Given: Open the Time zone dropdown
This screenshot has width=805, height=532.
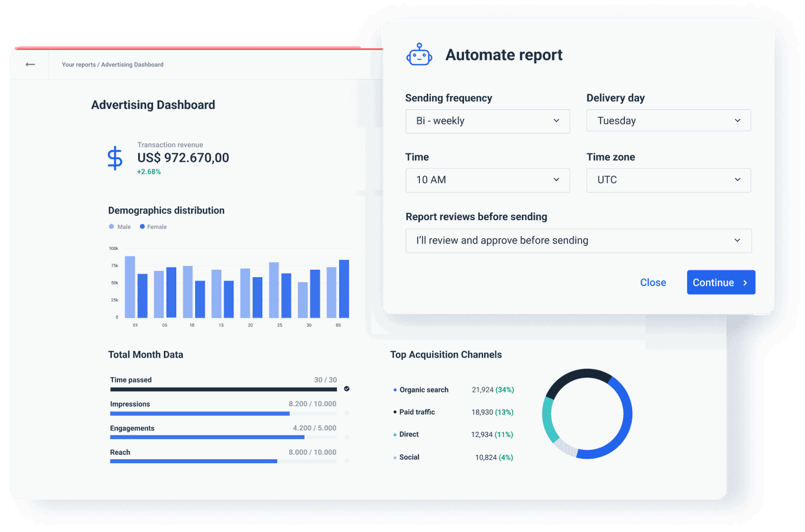Looking at the screenshot, I should tap(669, 180).
